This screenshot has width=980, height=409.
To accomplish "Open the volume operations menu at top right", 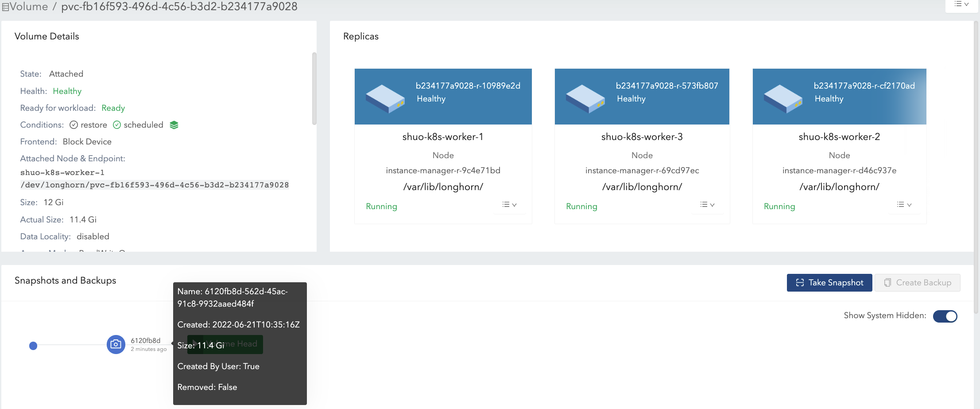I will point(961,4).
